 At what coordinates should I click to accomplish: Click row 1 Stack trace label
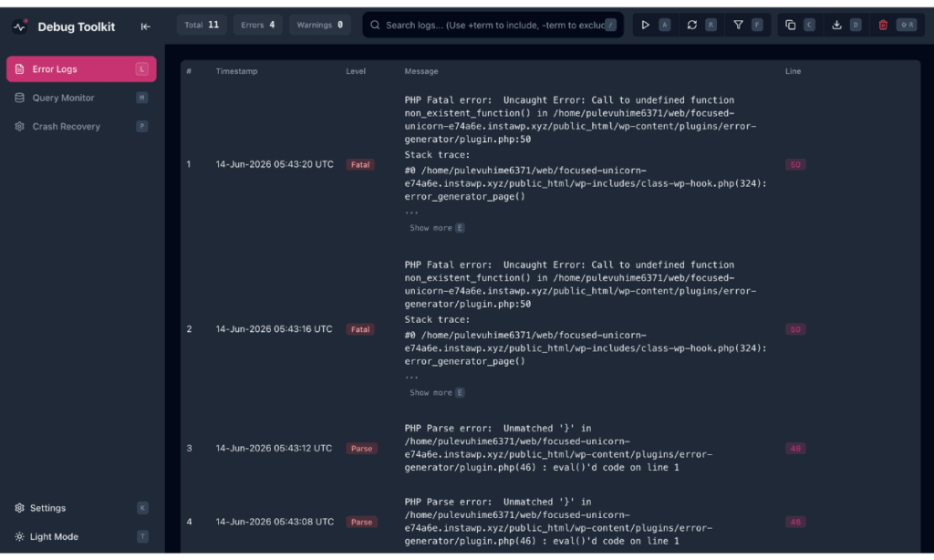(x=437, y=155)
